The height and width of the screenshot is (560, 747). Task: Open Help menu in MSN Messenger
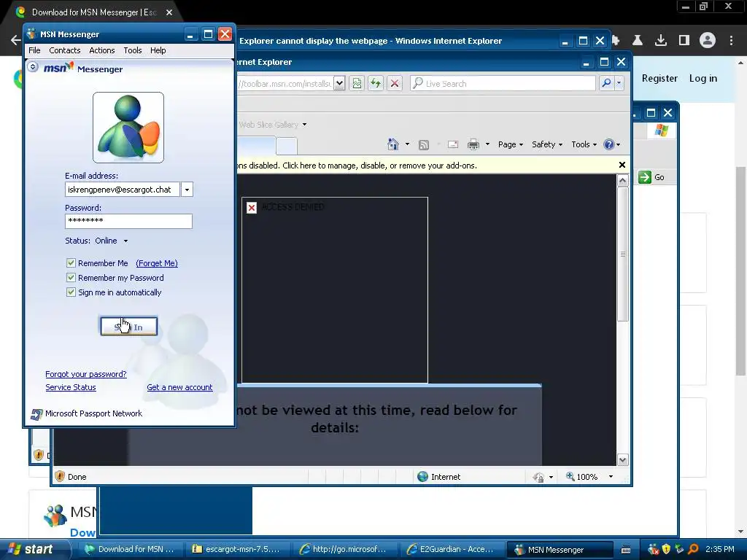pyautogui.click(x=158, y=50)
